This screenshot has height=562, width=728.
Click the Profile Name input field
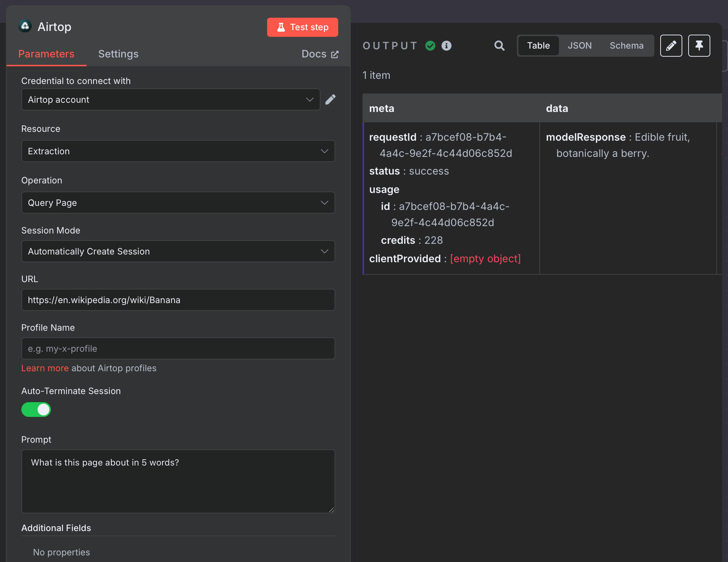178,348
